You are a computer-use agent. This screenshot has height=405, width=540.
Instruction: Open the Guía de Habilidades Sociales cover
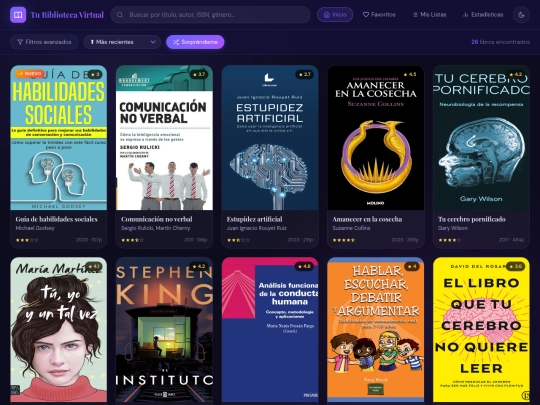pos(59,138)
